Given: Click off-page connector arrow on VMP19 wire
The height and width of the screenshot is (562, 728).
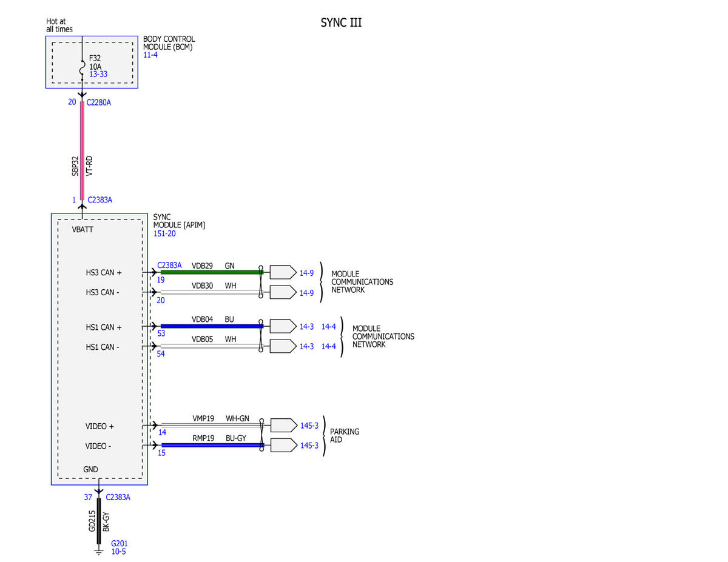Looking at the screenshot, I should click(283, 425).
